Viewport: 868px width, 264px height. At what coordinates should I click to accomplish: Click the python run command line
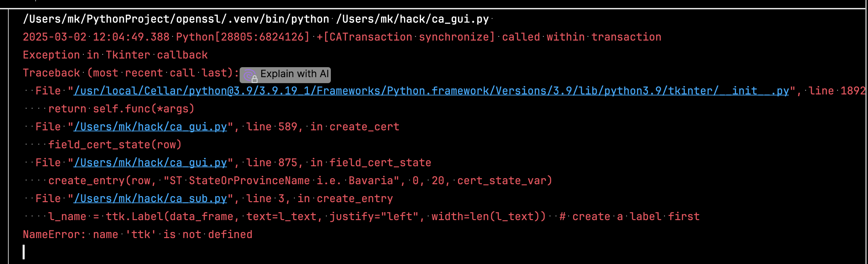click(x=255, y=19)
